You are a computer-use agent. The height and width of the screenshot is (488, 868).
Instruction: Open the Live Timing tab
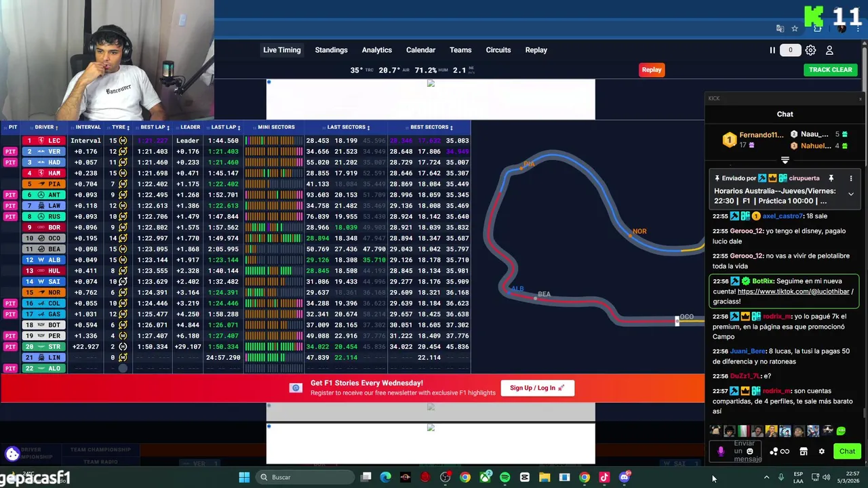pos(281,50)
